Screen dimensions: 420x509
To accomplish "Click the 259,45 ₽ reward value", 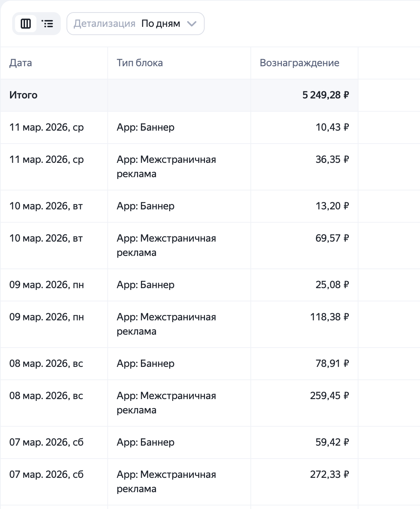I will click(329, 396).
